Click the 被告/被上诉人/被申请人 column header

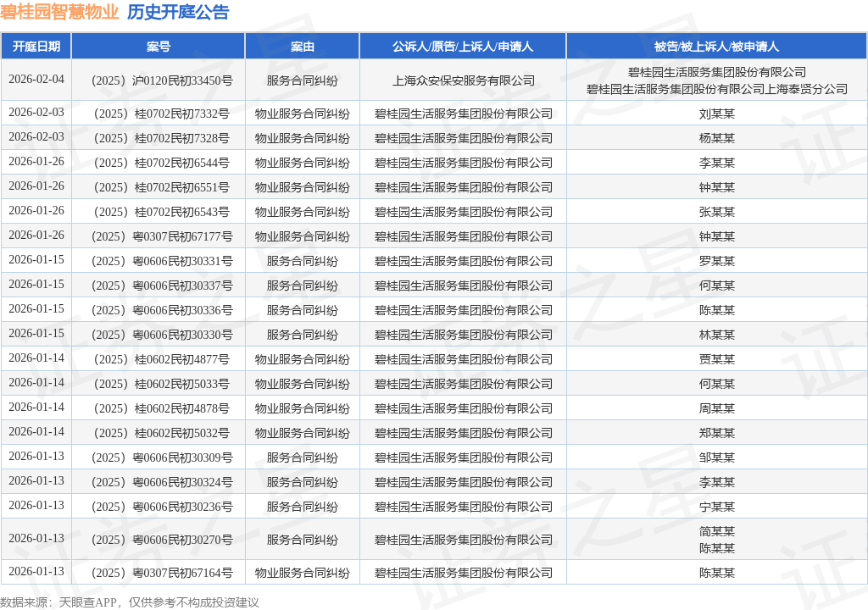pyautogui.click(x=716, y=47)
